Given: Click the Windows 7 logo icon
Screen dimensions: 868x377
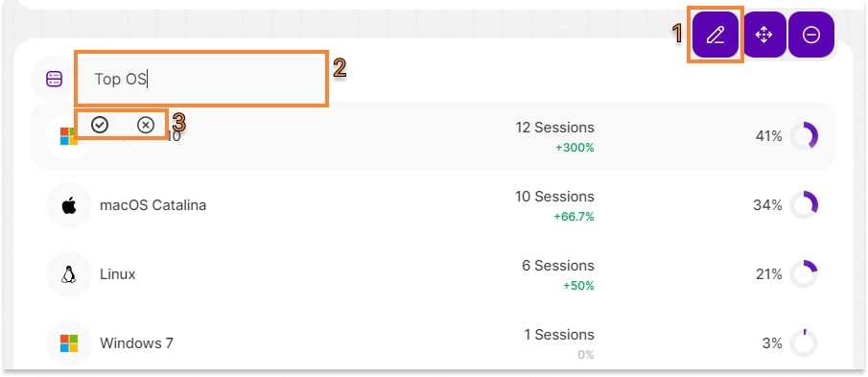Looking at the screenshot, I should [69, 343].
